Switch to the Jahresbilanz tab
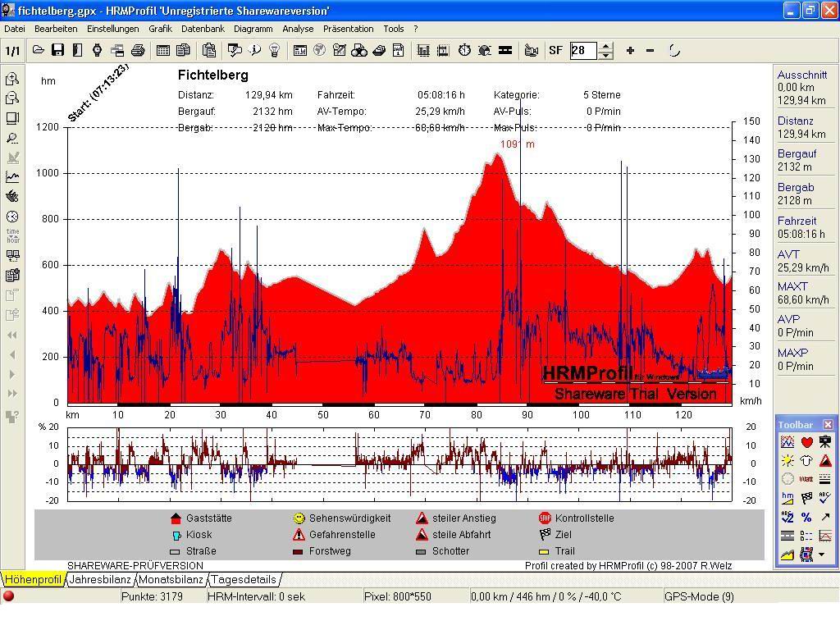The width and height of the screenshot is (840, 630). 99,580
